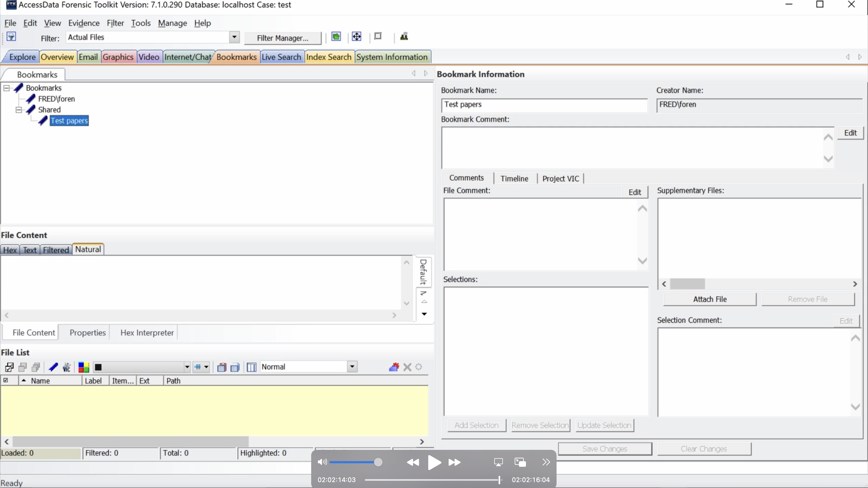Image resolution: width=868 pixels, height=488 pixels.
Task: Click the File List horizontal scrollbar
Action: 214,441
